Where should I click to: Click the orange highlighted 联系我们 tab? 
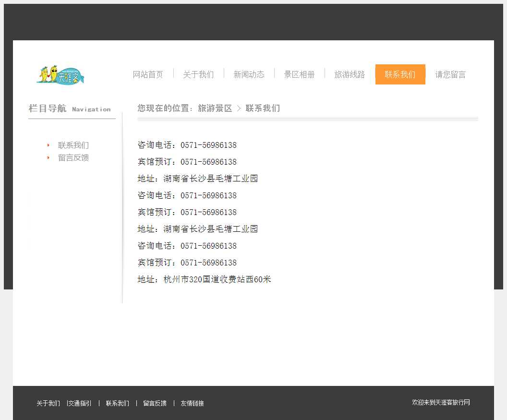click(x=400, y=74)
